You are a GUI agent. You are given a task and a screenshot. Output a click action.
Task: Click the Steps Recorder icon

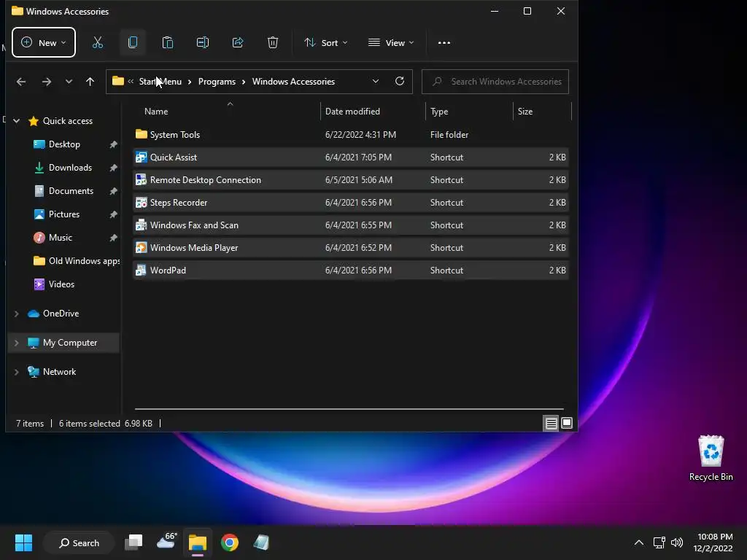click(141, 203)
